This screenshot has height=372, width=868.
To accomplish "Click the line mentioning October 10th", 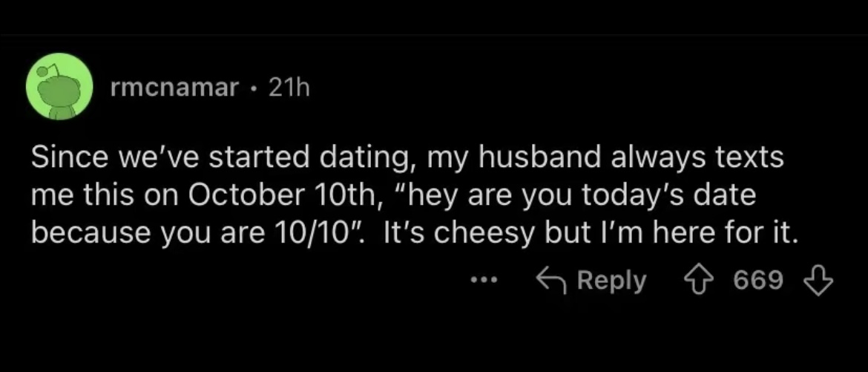I will coord(393,196).
